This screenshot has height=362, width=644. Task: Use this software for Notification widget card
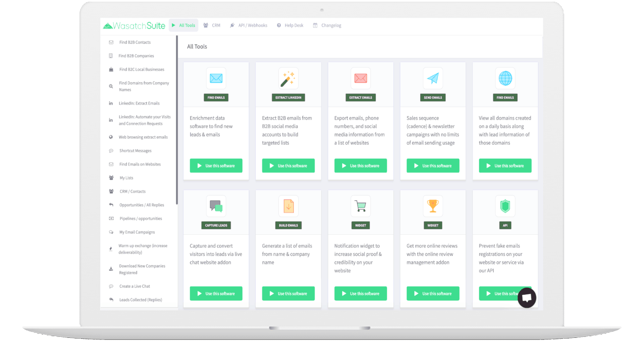pos(361,293)
